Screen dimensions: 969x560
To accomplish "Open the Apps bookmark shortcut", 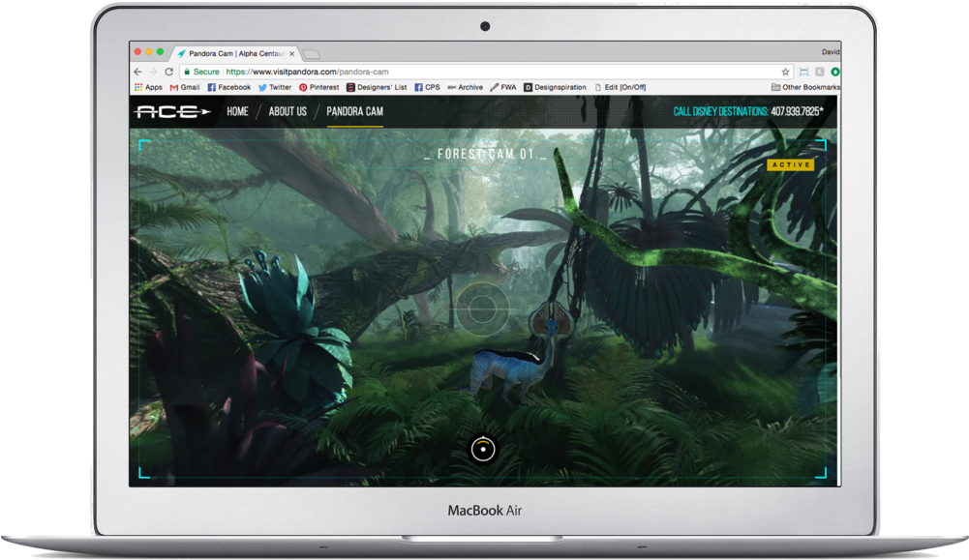I will click(148, 87).
